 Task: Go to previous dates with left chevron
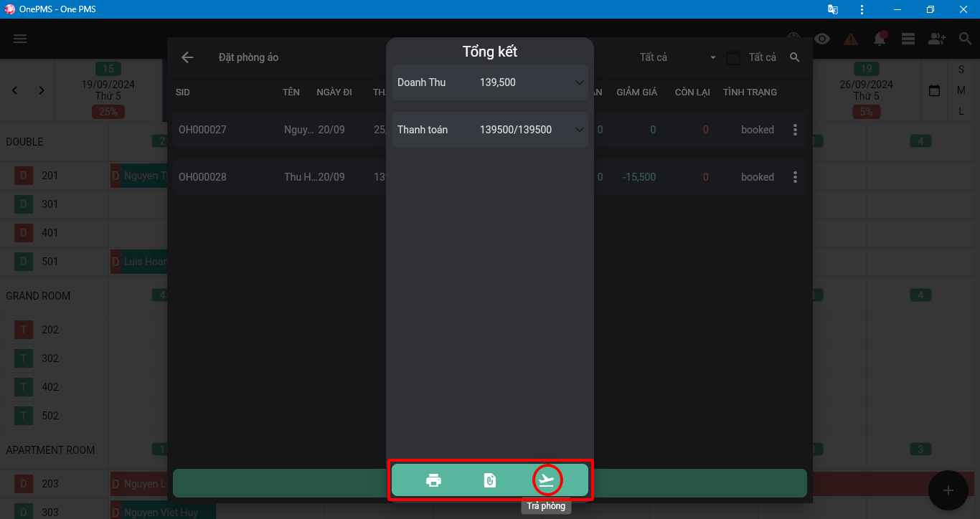click(x=15, y=90)
